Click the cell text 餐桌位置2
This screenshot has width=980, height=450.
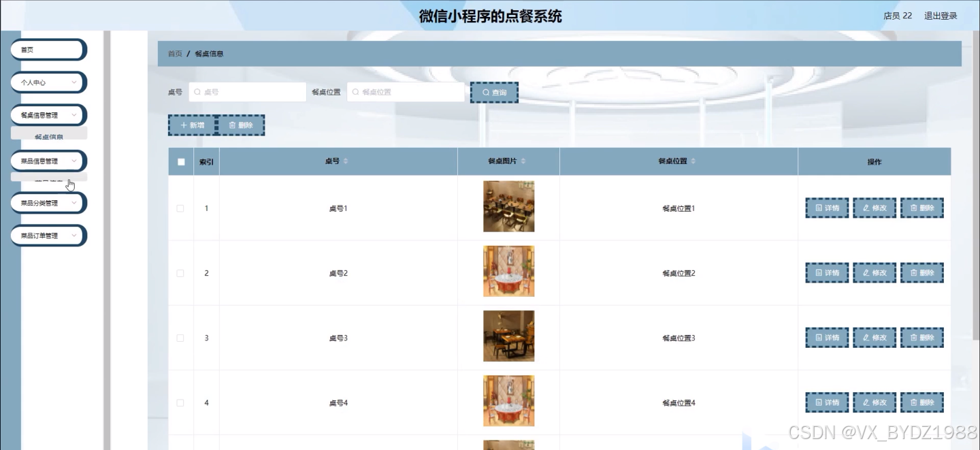679,273
